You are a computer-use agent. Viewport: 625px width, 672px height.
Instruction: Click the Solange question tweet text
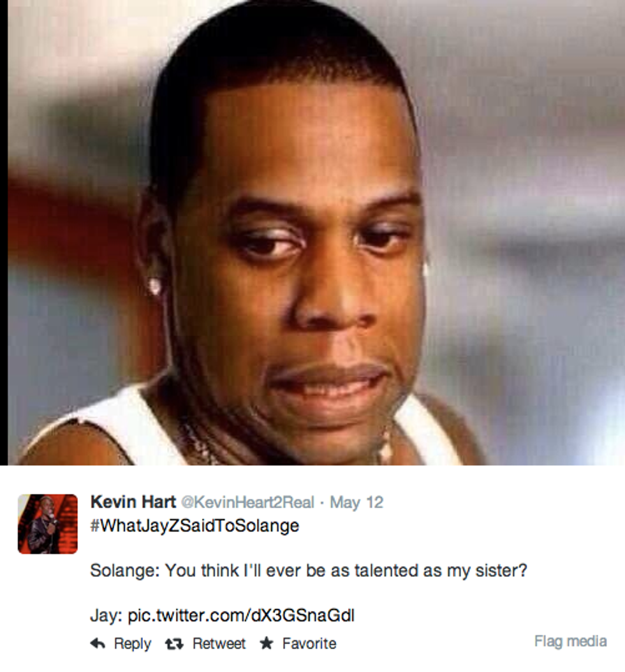pyautogui.click(x=309, y=571)
